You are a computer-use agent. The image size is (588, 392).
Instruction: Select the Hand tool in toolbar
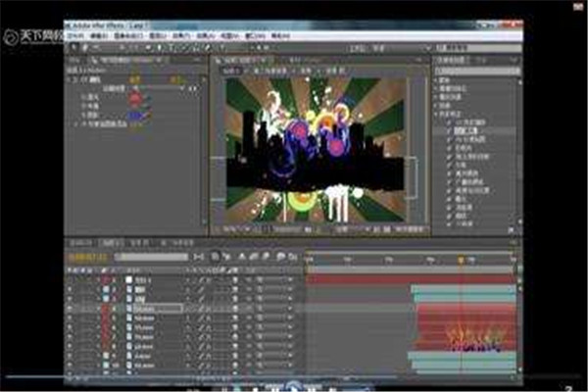pyautogui.click(x=85, y=48)
